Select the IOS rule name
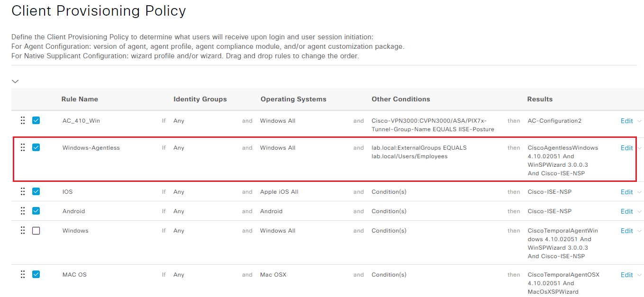 point(67,192)
